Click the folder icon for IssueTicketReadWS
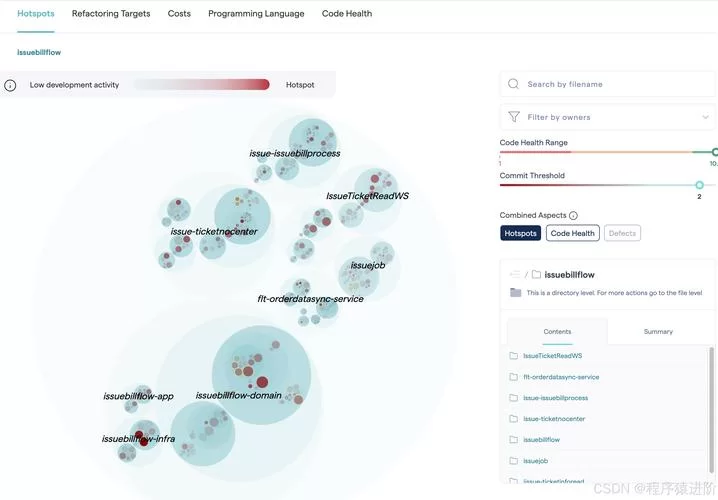This screenshot has height=500, width=718. coord(514,356)
